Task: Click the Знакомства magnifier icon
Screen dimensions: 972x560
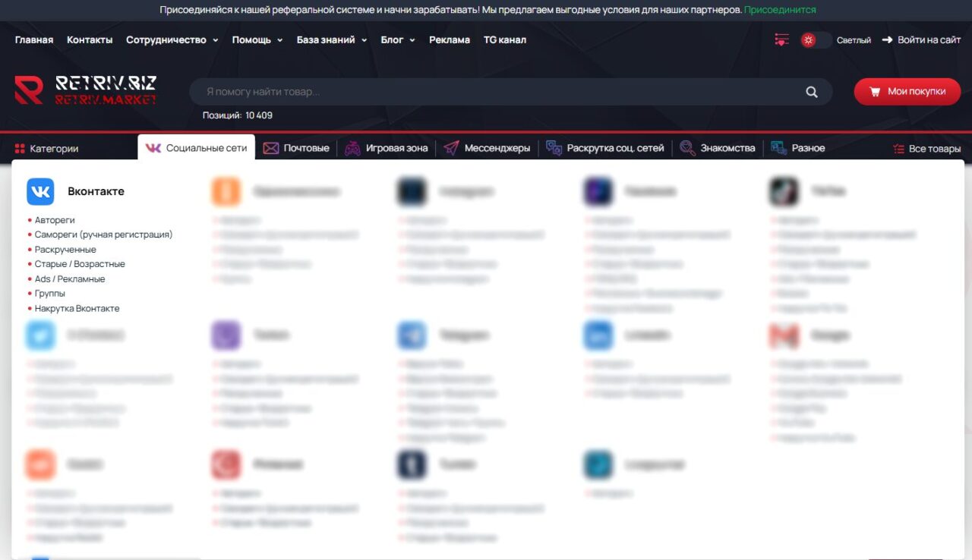Action: (687, 149)
